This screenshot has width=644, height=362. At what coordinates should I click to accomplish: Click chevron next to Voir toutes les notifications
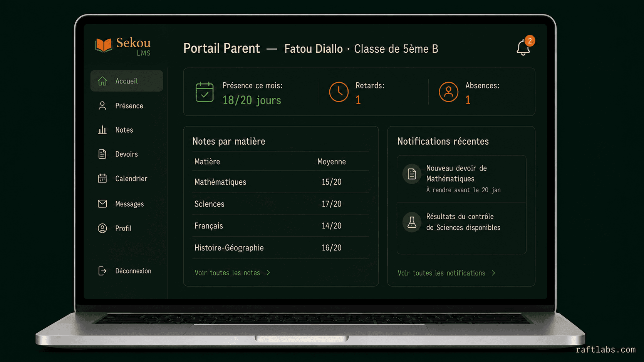coord(493,273)
